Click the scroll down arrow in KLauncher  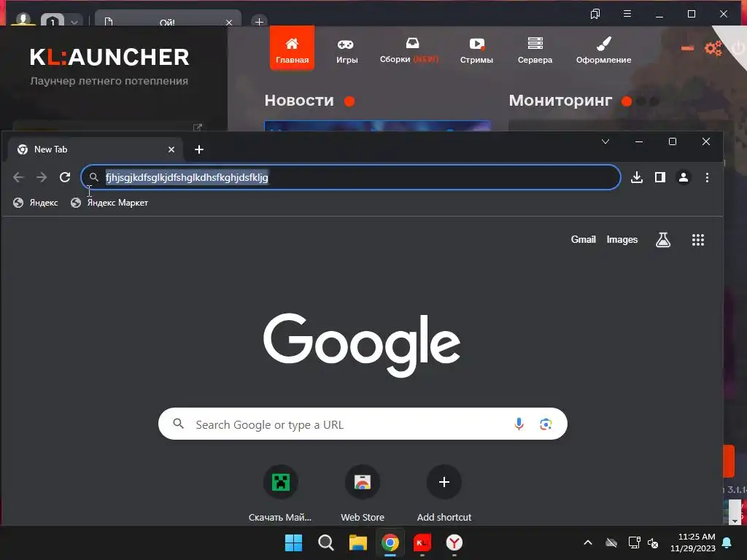[x=735, y=521]
